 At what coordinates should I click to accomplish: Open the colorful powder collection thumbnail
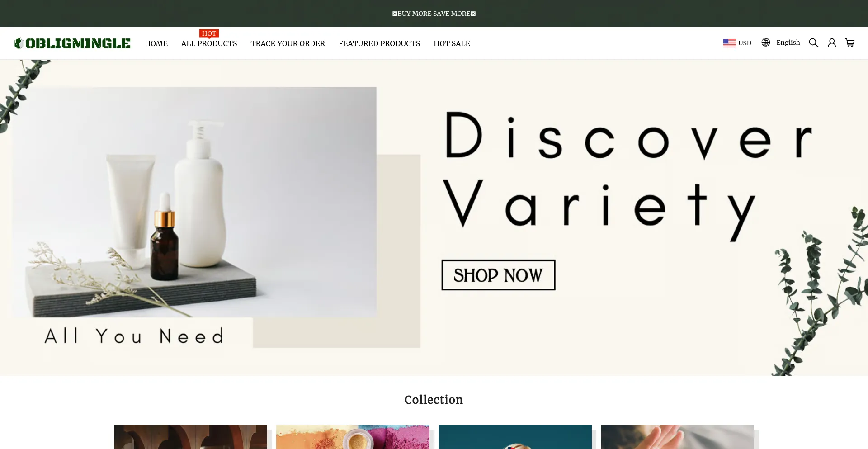(353, 437)
